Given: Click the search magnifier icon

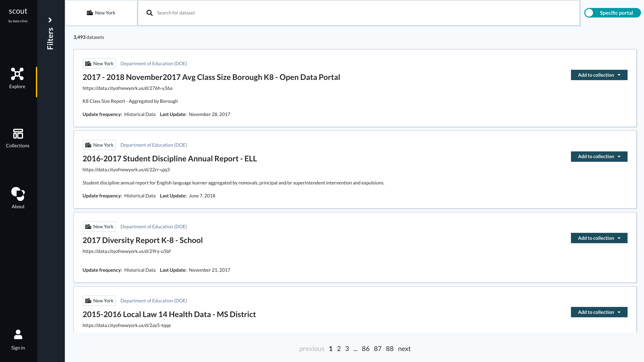Looking at the screenshot, I should (150, 13).
